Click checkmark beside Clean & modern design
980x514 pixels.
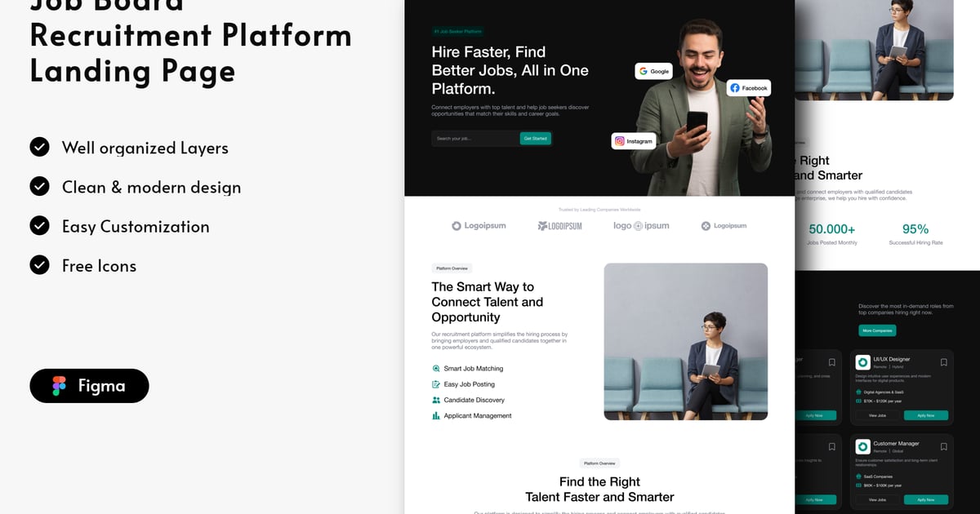coord(39,186)
